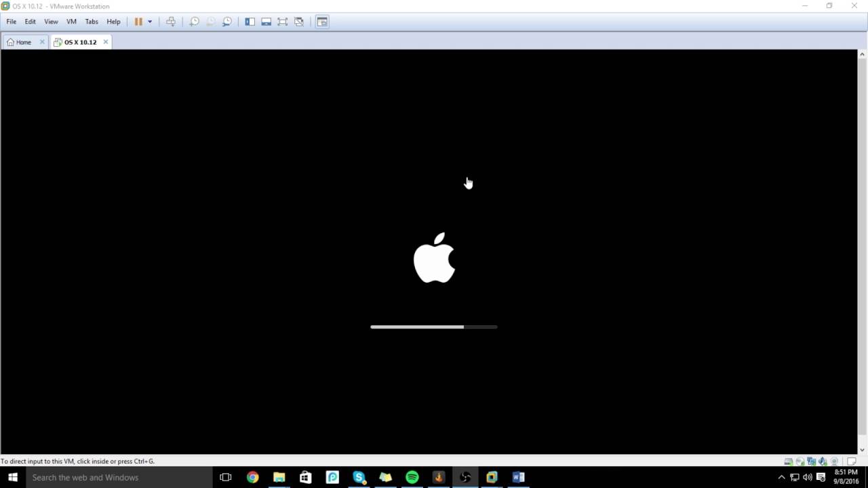
Task: Show hidden system tray icons
Action: click(781, 477)
